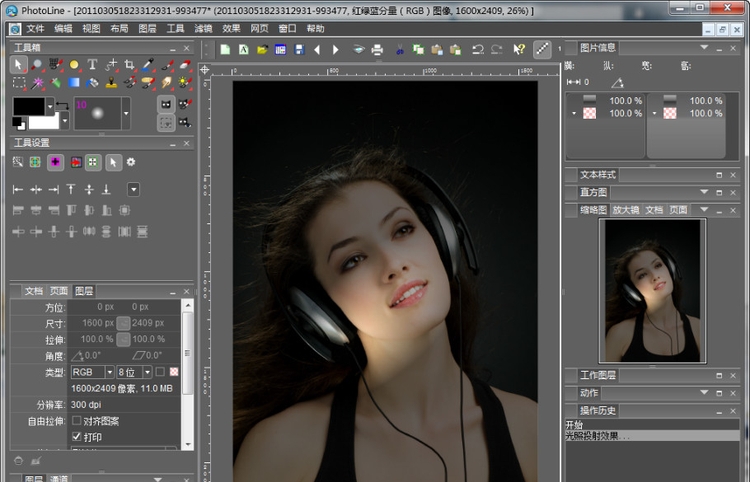Expand the brush preset dropdown arrow
Viewport: 750px width, 482px height.
(x=126, y=114)
